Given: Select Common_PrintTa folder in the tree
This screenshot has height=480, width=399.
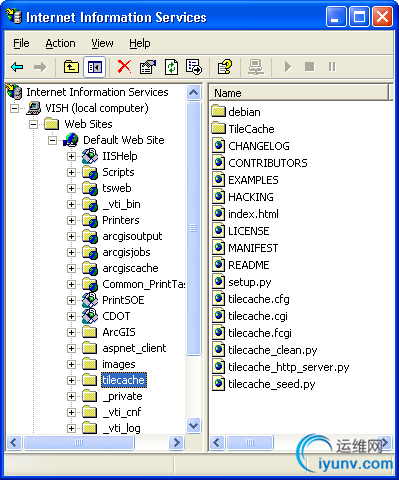Looking at the screenshot, I should pos(143,284).
